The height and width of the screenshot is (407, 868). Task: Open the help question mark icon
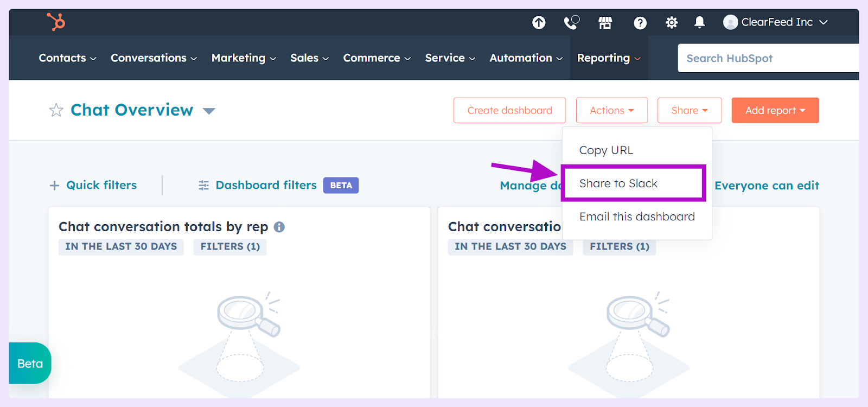pyautogui.click(x=640, y=23)
